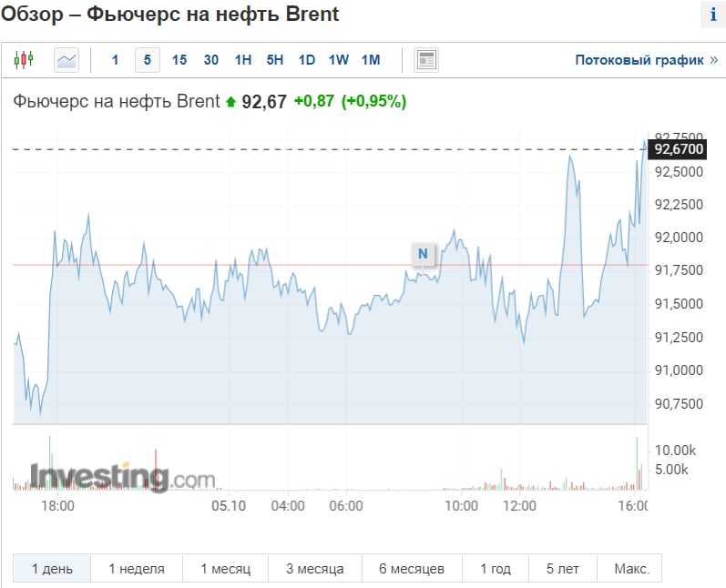This screenshot has width=726, height=588.
Task: Click the green up arrow by price
Action: pyautogui.click(x=230, y=102)
